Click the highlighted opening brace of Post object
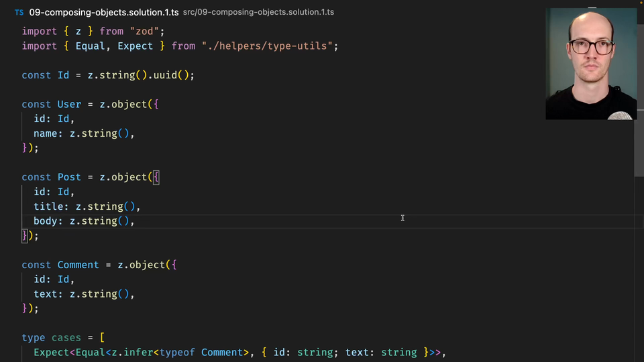The height and width of the screenshot is (362, 644). coord(156,177)
